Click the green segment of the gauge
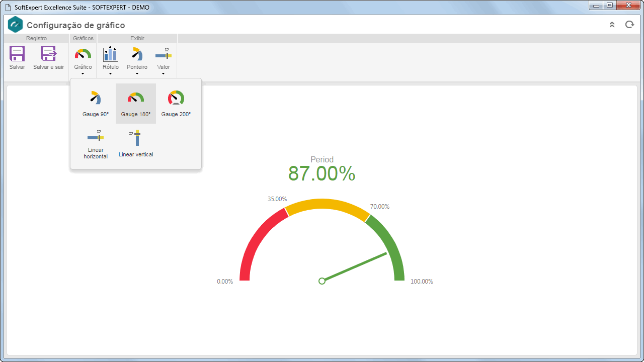The width and height of the screenshot is (644, 362). [391, 241]
